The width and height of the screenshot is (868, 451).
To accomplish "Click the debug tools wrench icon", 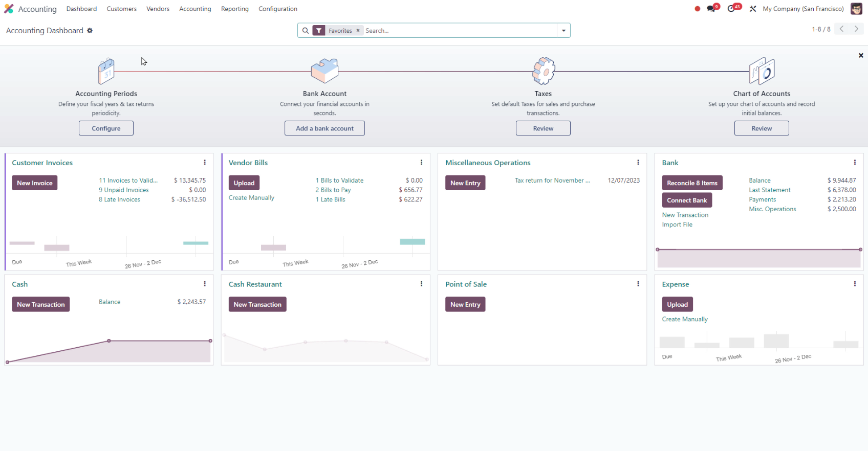I will point(753,9).
